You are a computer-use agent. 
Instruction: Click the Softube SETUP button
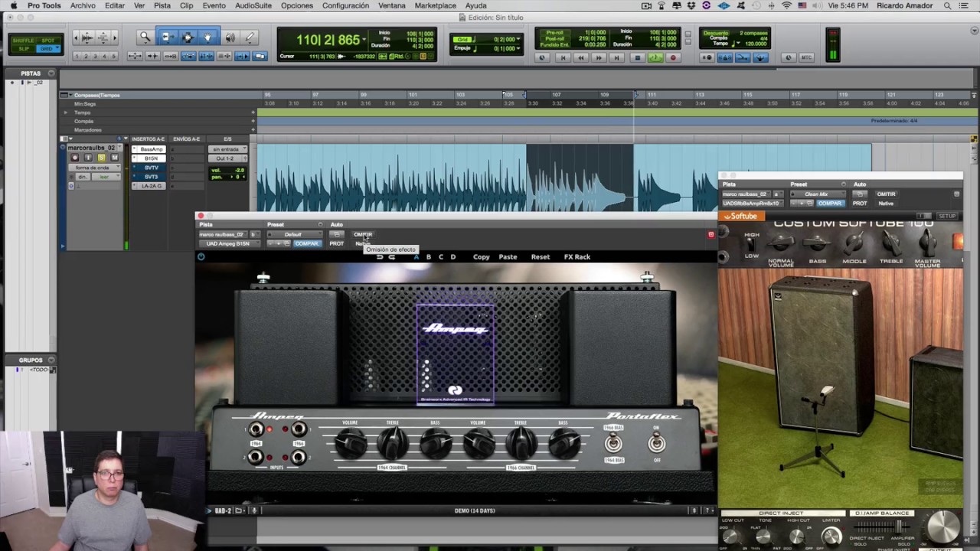[x=947, y=217]
